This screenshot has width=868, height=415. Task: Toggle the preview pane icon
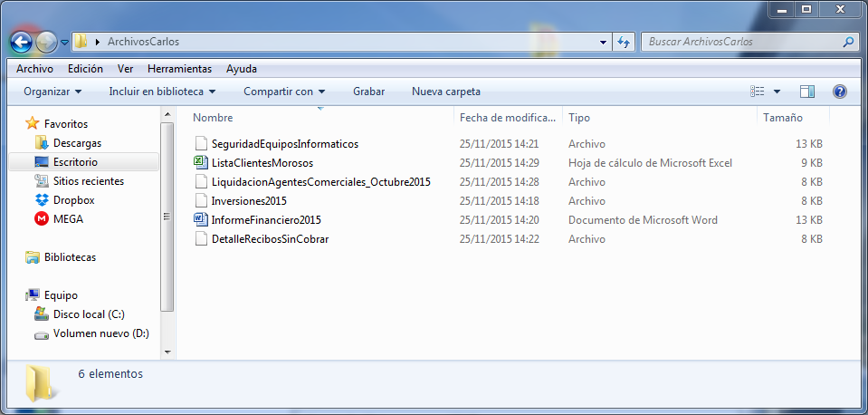pyautogui.click(x=807, y=92)
